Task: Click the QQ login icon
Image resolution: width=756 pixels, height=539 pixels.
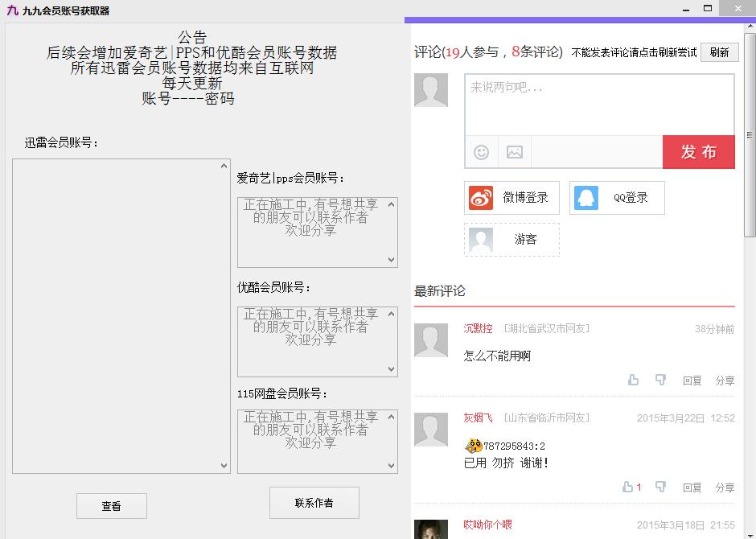Action: tap(585, 198)
